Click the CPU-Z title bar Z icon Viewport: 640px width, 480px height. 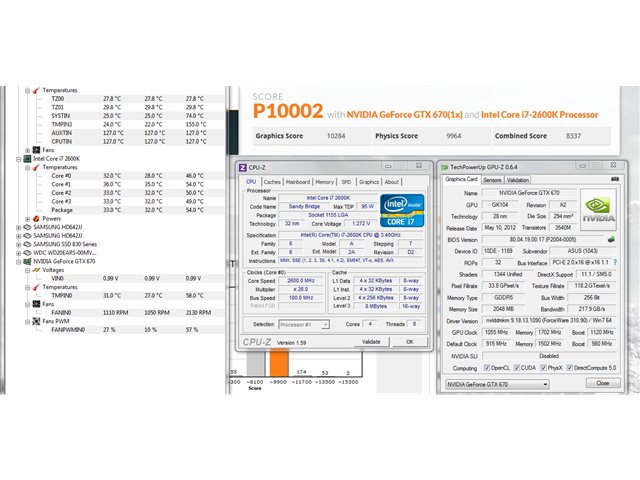(x=242, y=167)
